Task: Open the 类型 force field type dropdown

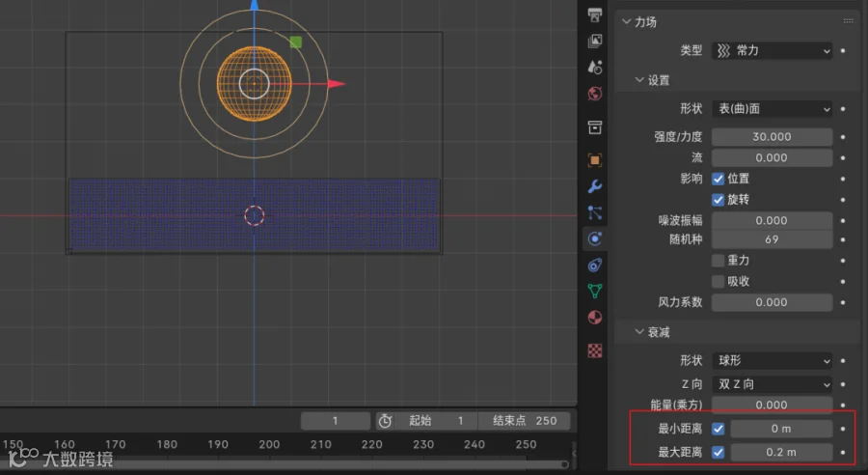Action: coord(772,51)
